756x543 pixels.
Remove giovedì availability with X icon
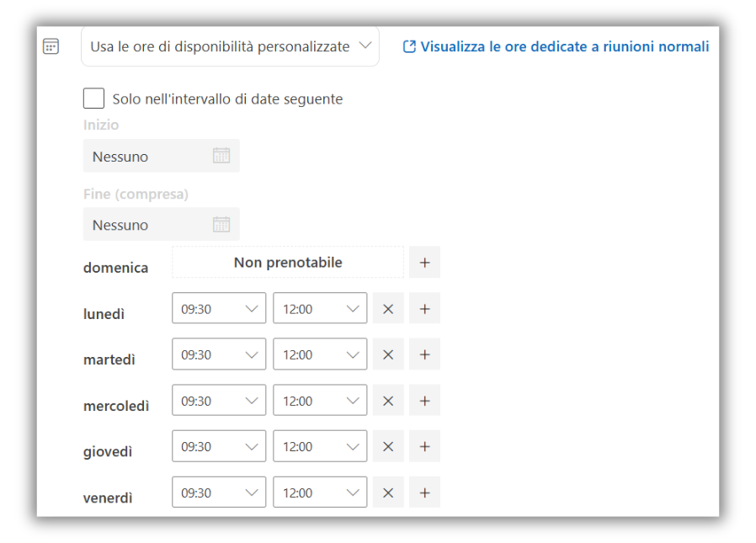coord(388,446)
